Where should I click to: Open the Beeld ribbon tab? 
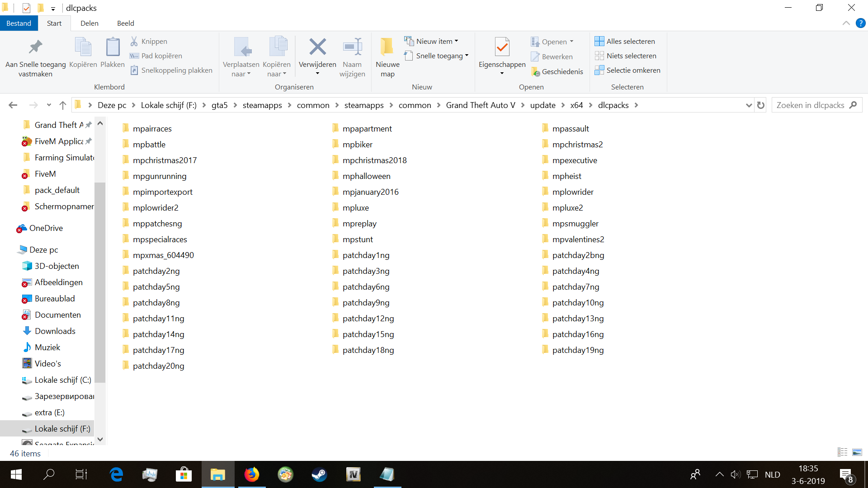[x=125, y=23]
